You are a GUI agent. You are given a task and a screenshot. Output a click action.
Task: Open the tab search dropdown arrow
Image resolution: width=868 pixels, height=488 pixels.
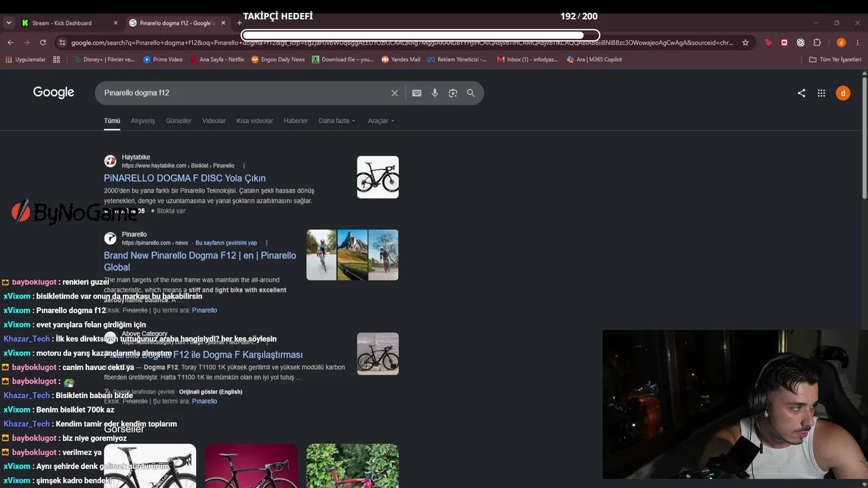coord(9,23)
